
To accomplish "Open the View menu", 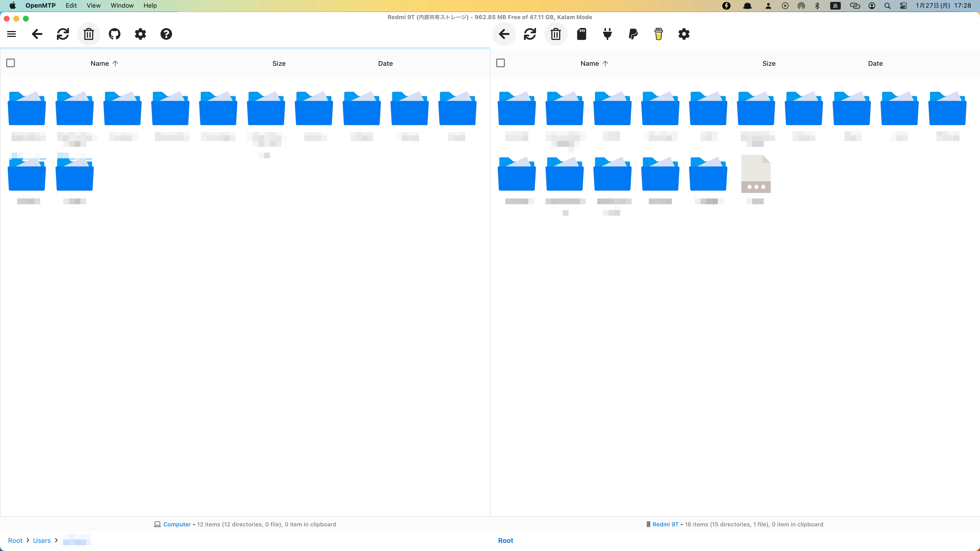I will (x=93, y=6).
